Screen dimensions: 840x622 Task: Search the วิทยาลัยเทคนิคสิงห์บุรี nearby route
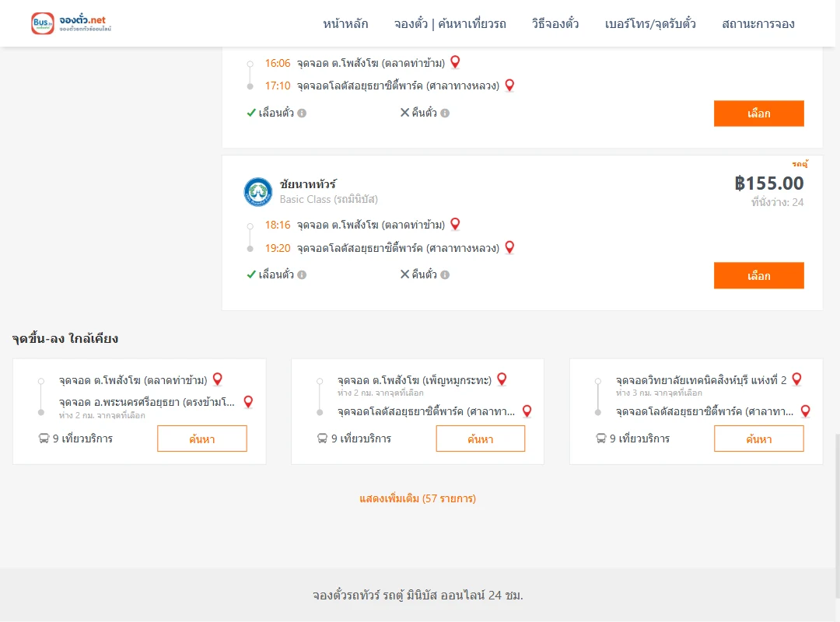pos(758,439)
